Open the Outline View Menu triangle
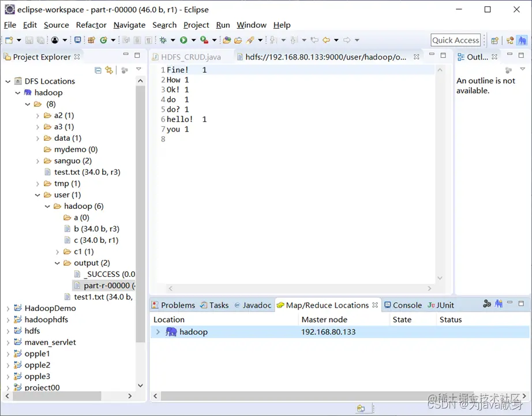 coord(523,69)
